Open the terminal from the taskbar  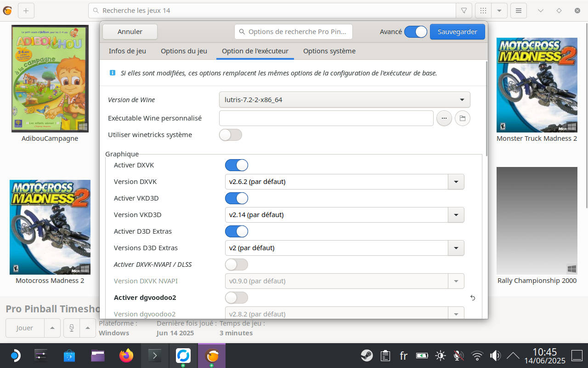155,356
